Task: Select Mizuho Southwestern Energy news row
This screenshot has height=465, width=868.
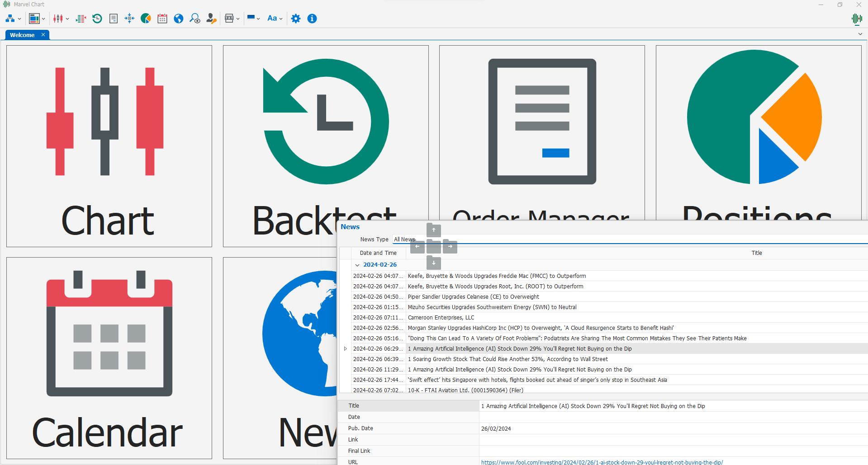Action: 609,307
